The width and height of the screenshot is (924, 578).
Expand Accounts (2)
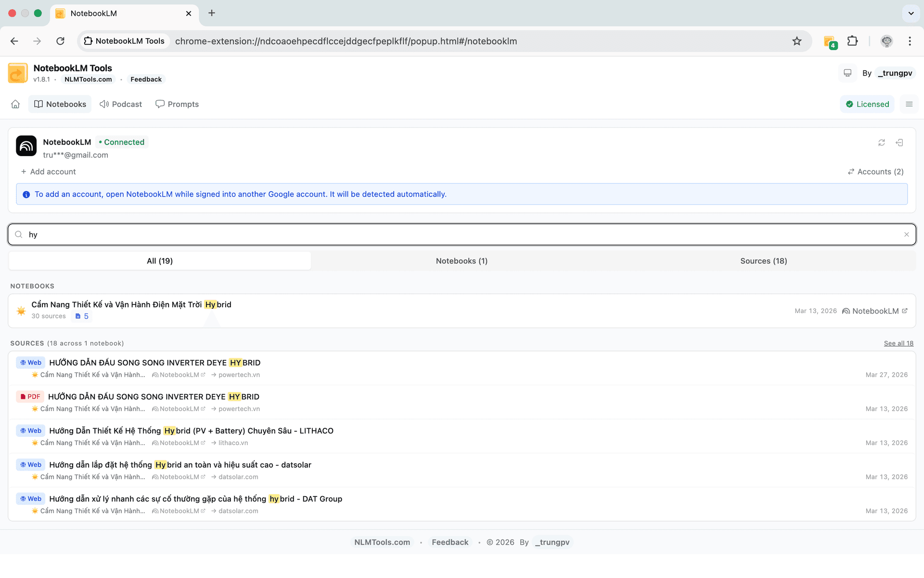tap(875, 171)
